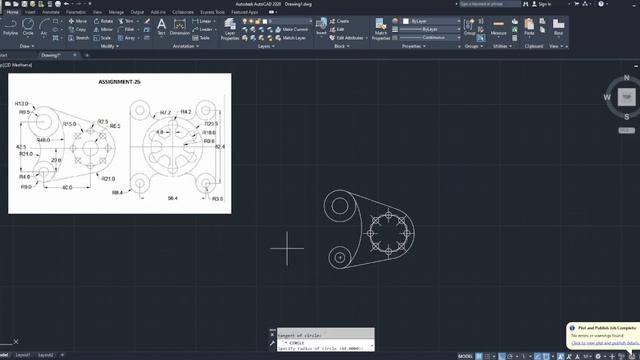This screenshot has width=640, height=360.
Task: Open the Parametric ribbon tab
Action: click(76, 12)
